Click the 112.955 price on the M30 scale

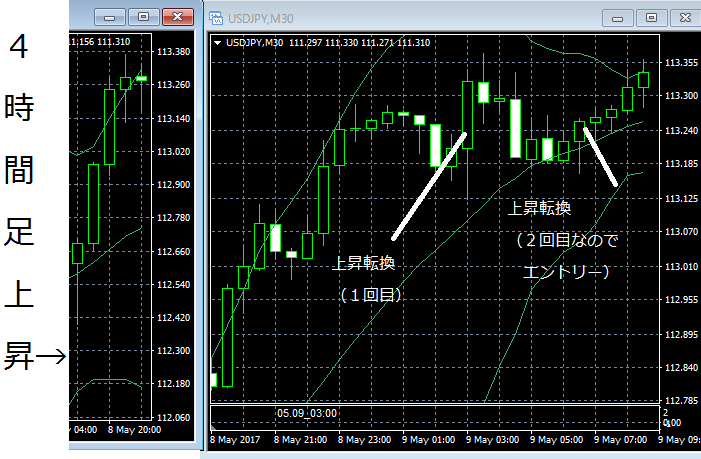pyautogui.click(x=681, y=299)
